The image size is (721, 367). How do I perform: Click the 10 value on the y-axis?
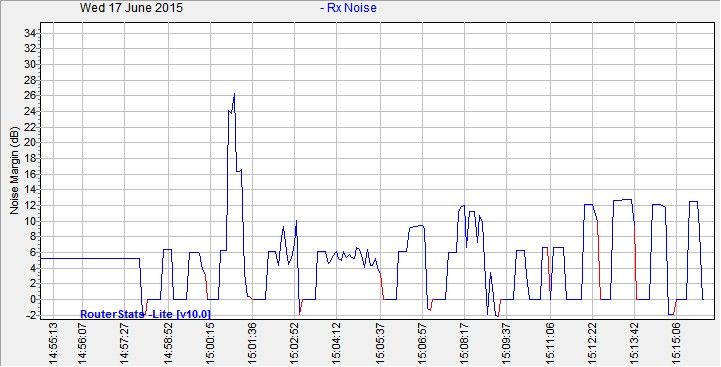click(30, 221)
